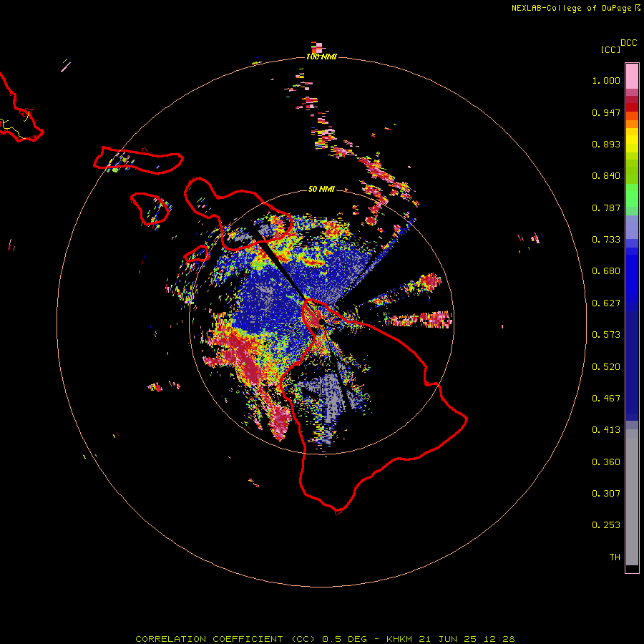
Task: Click the 0.787 color scale value
Action: click(x=606, y=208)
